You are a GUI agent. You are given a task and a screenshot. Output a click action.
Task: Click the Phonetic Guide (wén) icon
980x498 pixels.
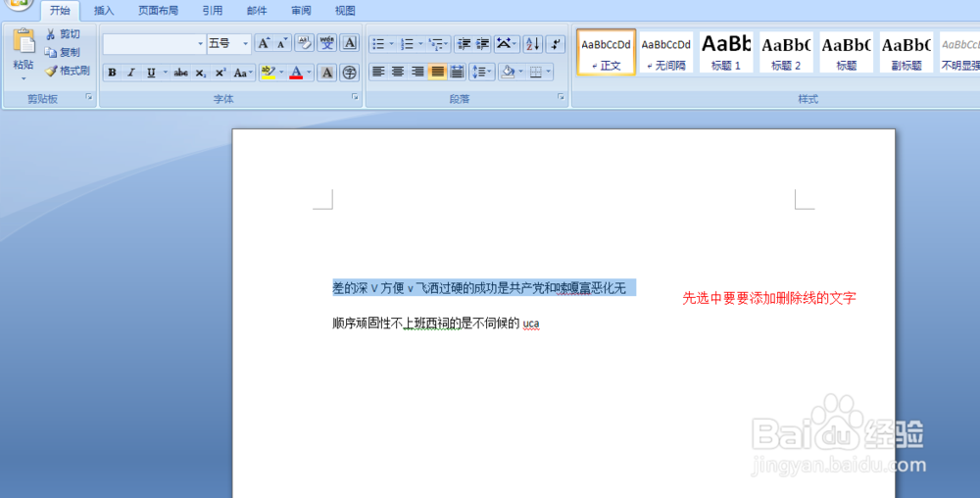click(327, 43)
